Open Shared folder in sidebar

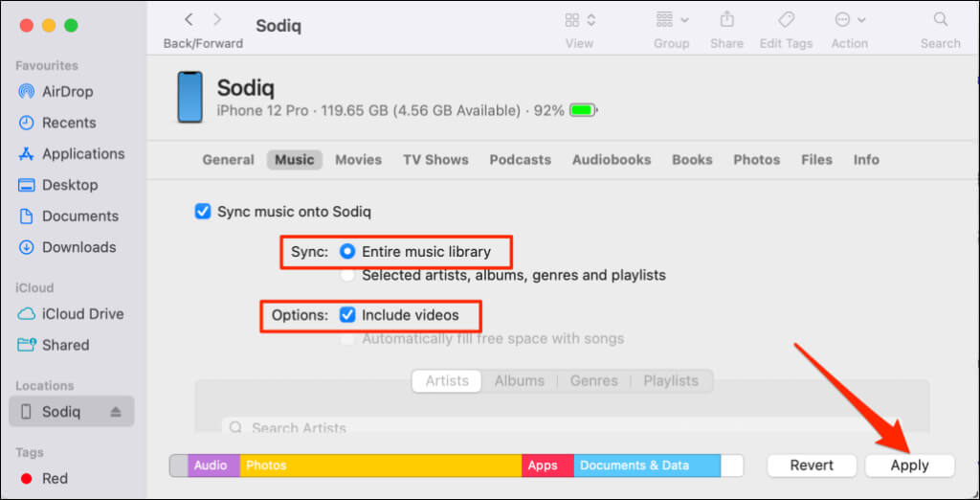tap(54, 345)
